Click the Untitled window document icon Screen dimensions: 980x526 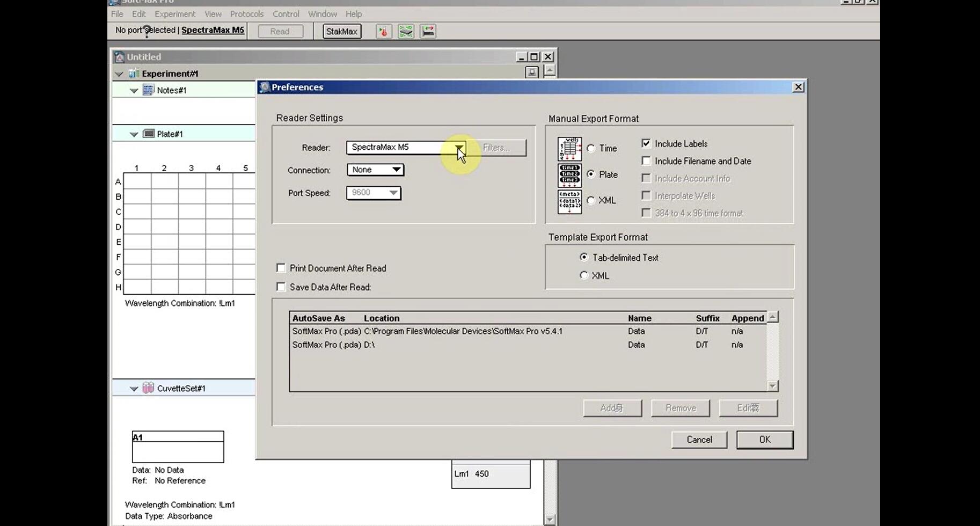pyautogui.click(x=119, y=57)
